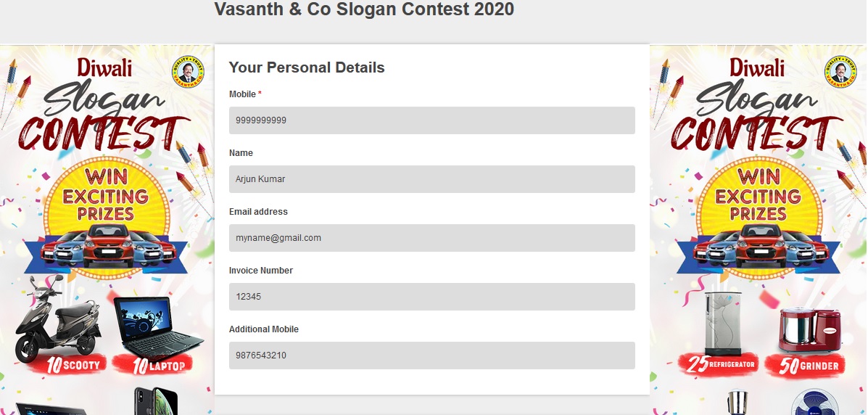Screen dimensions: 868x415
Task: Click the Invoice Number field showing 12345
Action: 431,297
